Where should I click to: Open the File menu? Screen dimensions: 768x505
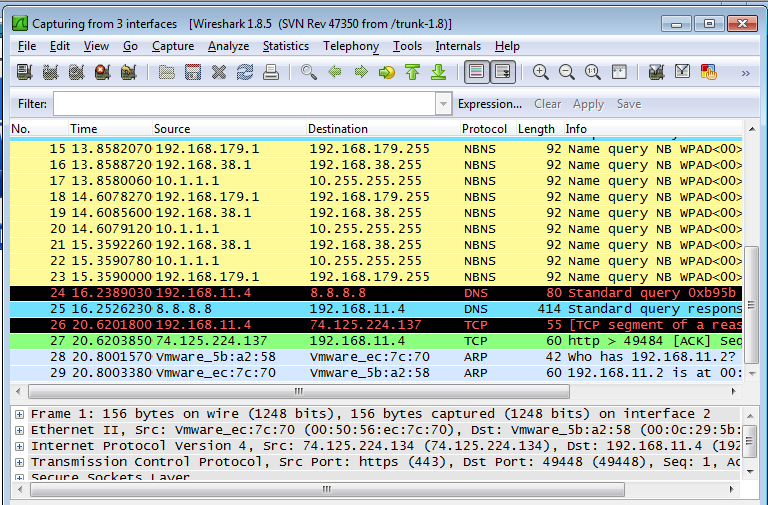tap(27, 46)
